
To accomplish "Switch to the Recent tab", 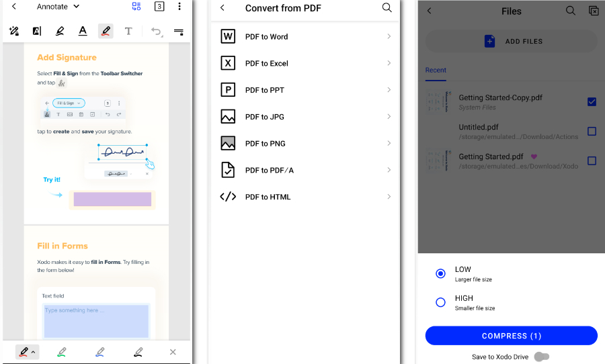I will point(436,70).
